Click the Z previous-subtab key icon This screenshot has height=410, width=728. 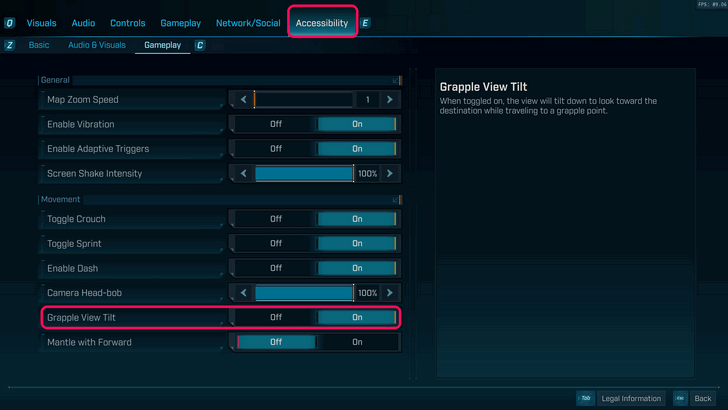(9, 45)
